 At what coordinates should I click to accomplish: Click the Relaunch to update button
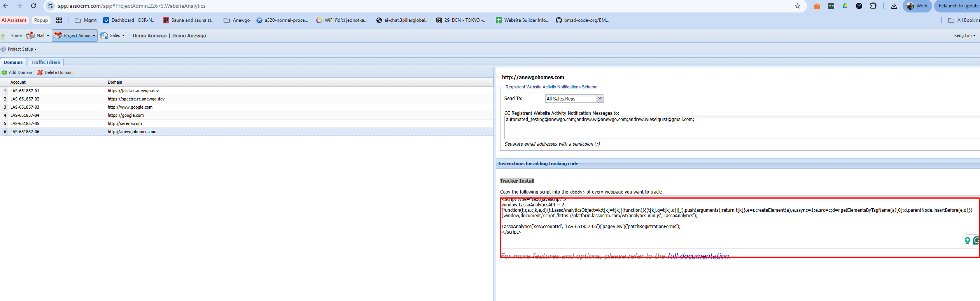pos(957,6)
